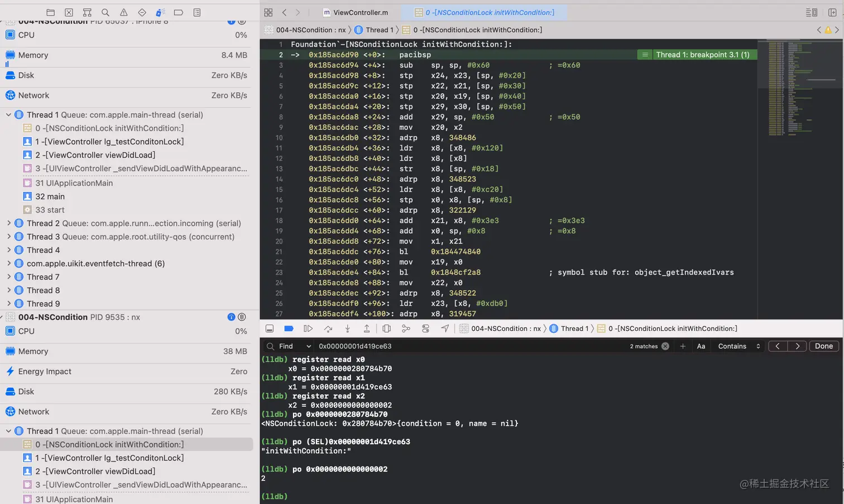This screenshot has width=844, height=504.
Task: Open the Simulate Location arrow menu
Action: coord(445,329)
